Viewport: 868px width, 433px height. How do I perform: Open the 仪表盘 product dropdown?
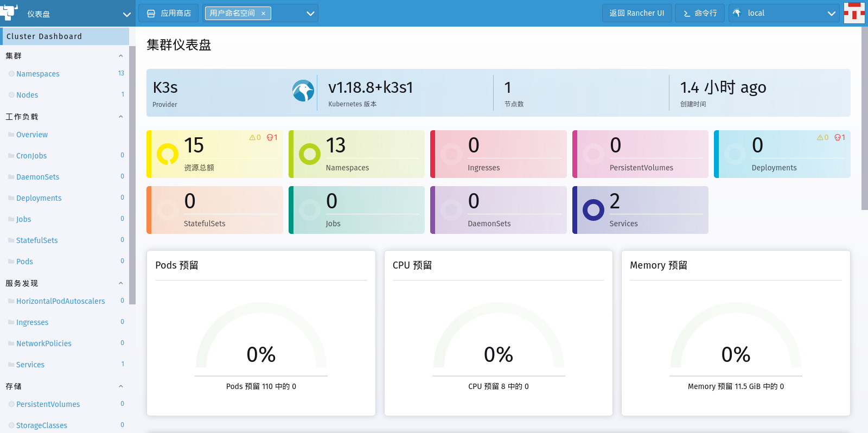(126, 14)
